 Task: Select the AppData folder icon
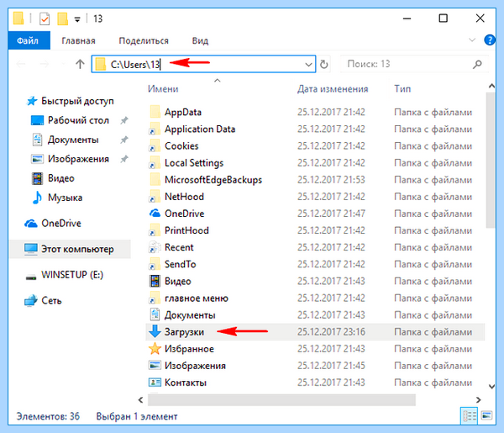pos(155,112)
